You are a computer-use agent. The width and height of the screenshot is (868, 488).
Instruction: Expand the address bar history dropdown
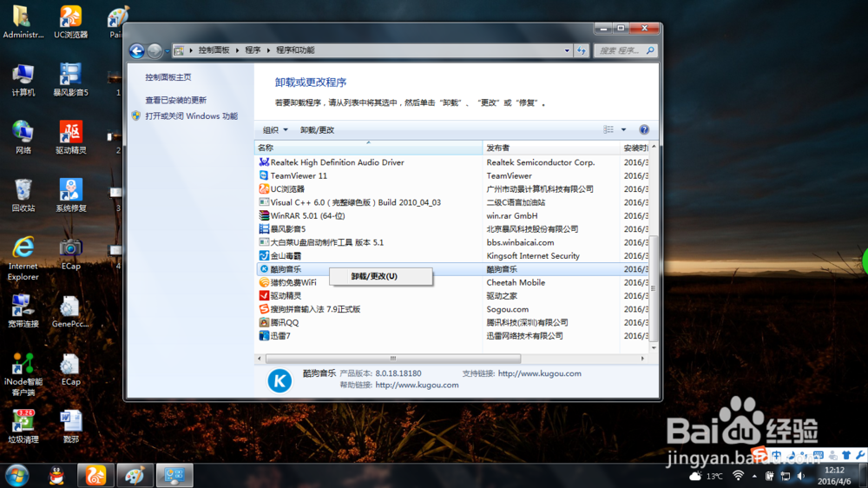pos(567,50)
